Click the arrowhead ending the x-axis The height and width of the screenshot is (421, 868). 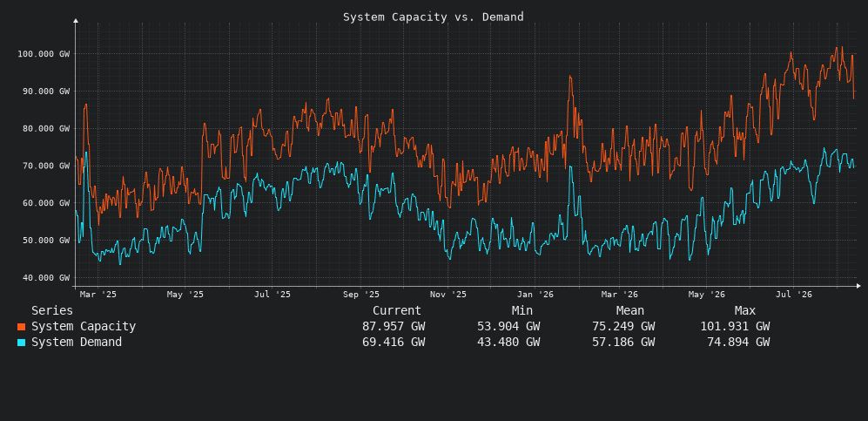click(x=858, y=286)
